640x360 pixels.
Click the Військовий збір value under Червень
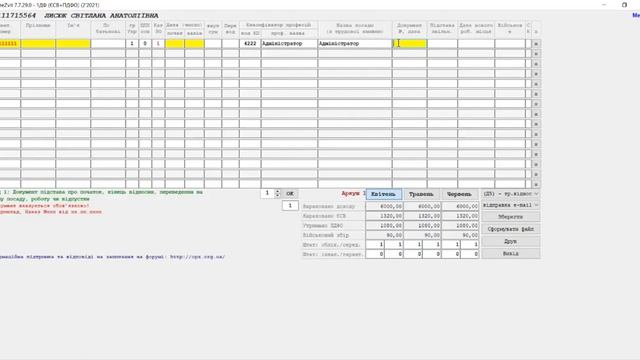click(x=460, y=235)
